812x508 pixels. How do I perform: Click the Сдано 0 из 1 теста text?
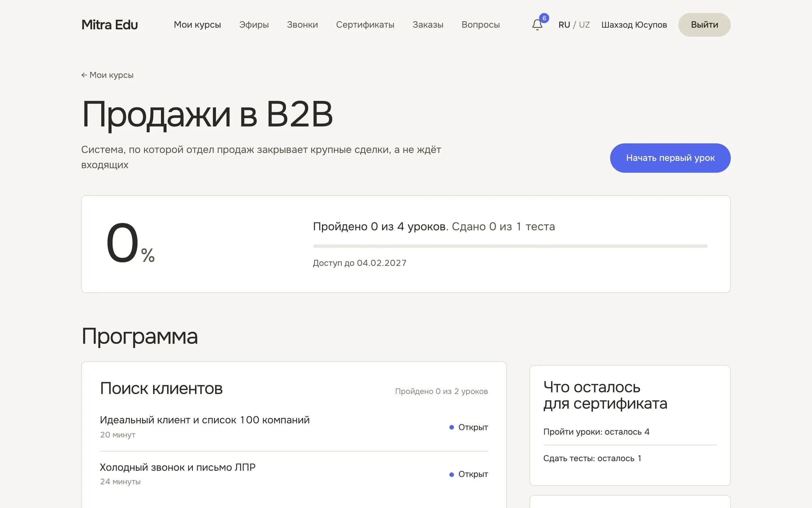[503, 226]
